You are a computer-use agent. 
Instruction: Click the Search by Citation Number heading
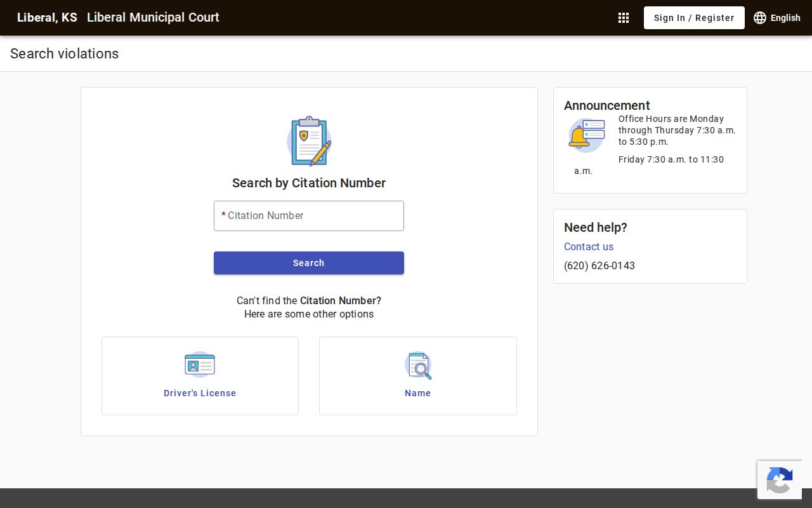(x=309, y=183)
